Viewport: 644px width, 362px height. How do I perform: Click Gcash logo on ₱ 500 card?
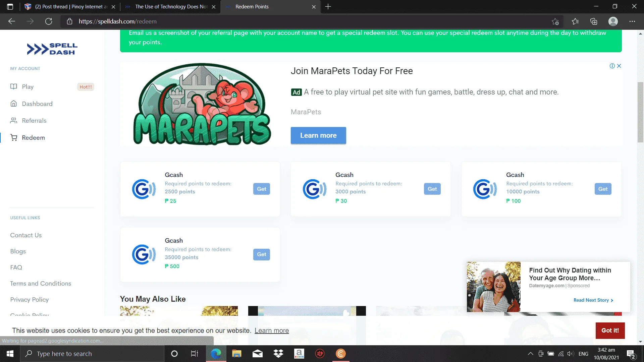[144, 254]
